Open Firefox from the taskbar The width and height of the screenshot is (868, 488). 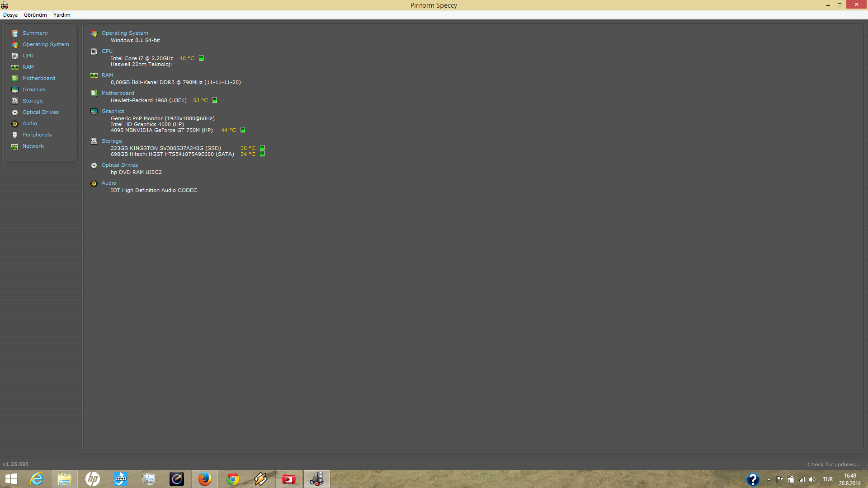coord(205,479)
